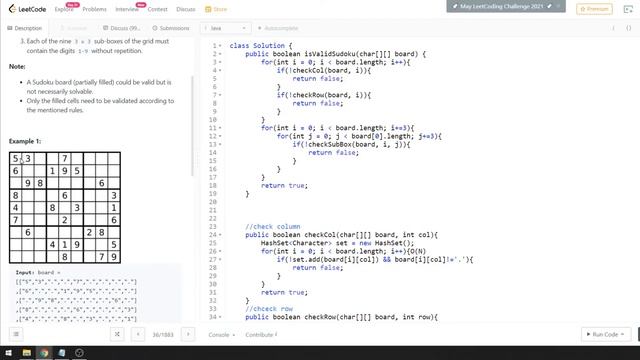Screen dimensions: 640x360
Task: Click the 36/1883 problem counter
Action: [x=163, y=335]
